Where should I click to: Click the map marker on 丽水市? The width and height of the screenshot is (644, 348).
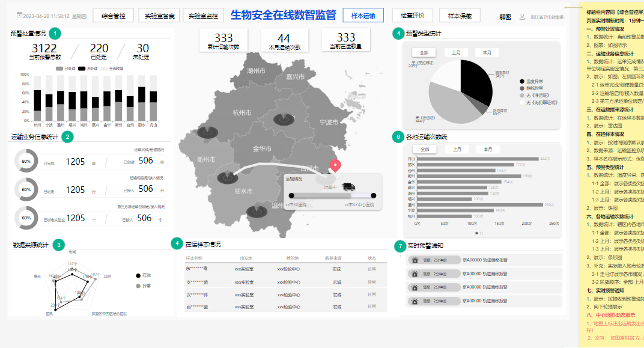[227, 178]
